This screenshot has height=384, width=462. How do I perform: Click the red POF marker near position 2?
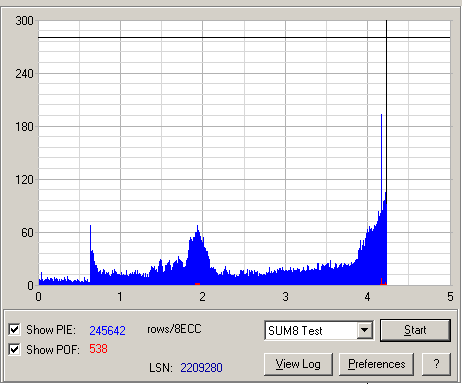[197, 284]
